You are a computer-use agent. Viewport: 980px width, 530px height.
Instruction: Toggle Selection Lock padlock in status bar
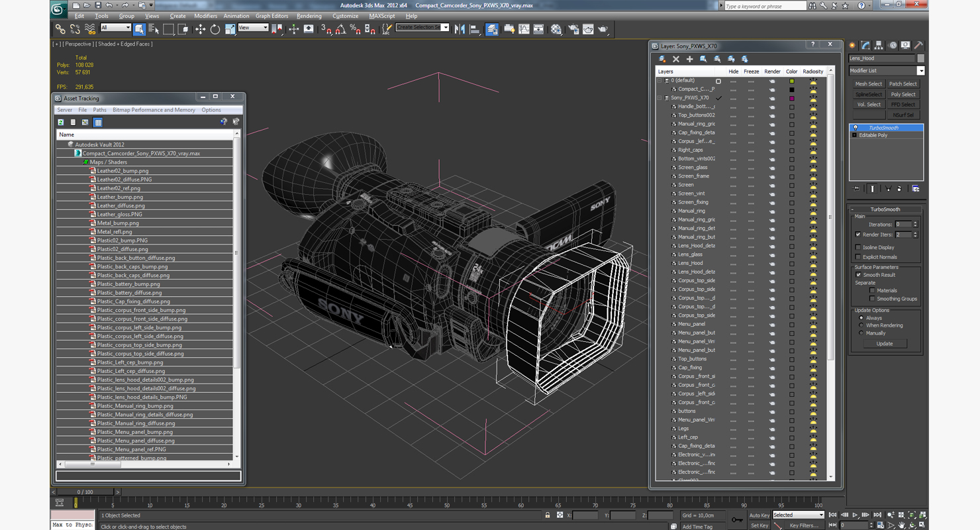[547, 515]
